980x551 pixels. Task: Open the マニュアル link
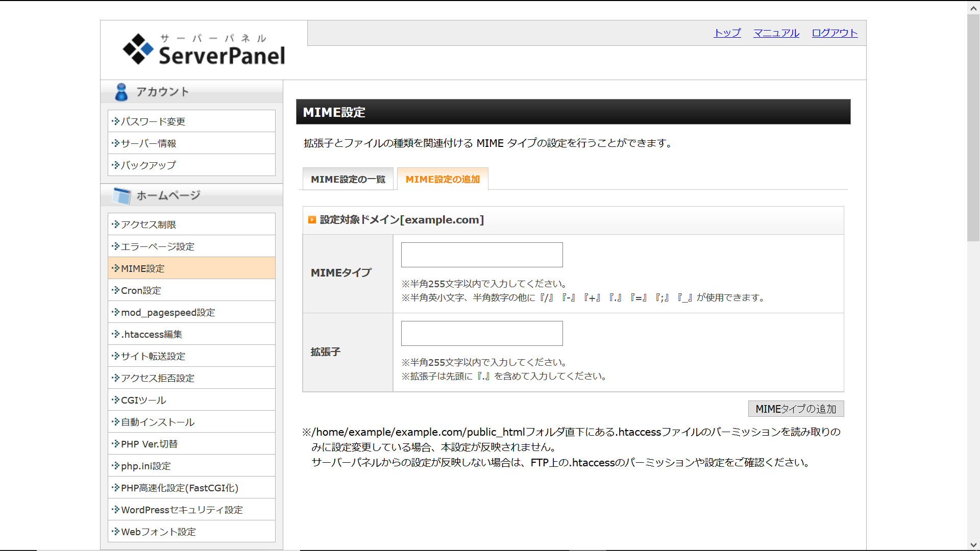[776, 33]
